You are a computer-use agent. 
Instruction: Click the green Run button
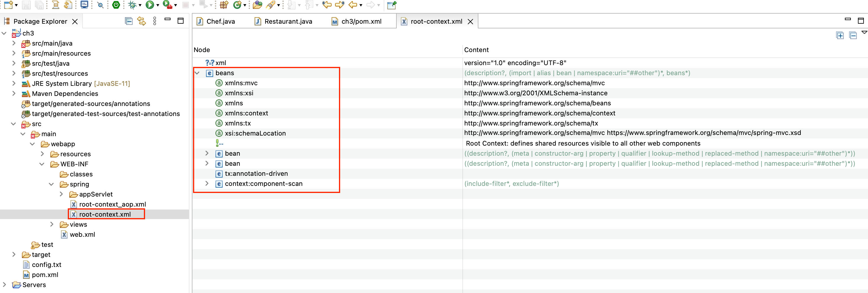(150, 5)
